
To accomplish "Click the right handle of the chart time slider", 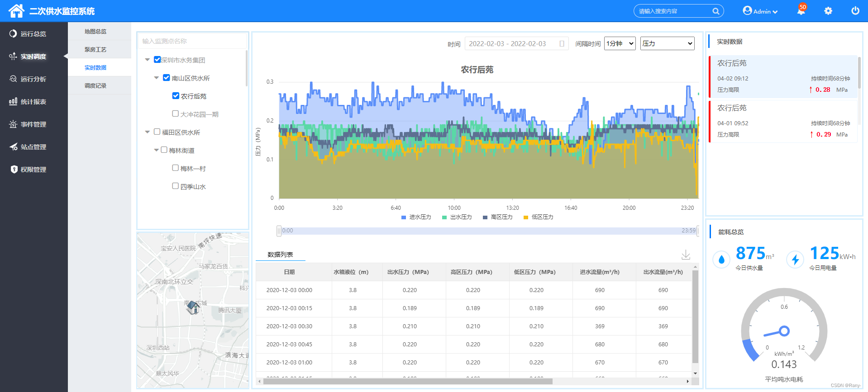I will [x=698, y=231].
